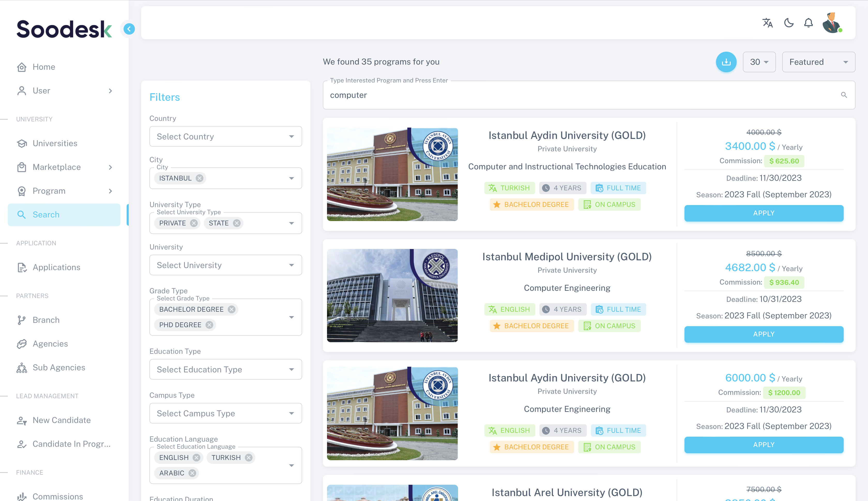Click the Marketplace bag icon in sidebar
Image resolution: width=868 pixels, height=501 pixels.
point(21,167)
